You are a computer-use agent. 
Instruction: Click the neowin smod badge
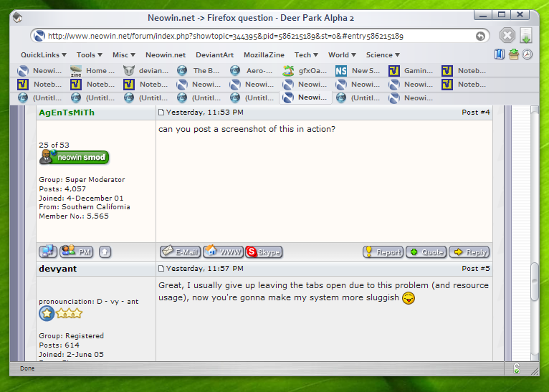pos(75,157)
